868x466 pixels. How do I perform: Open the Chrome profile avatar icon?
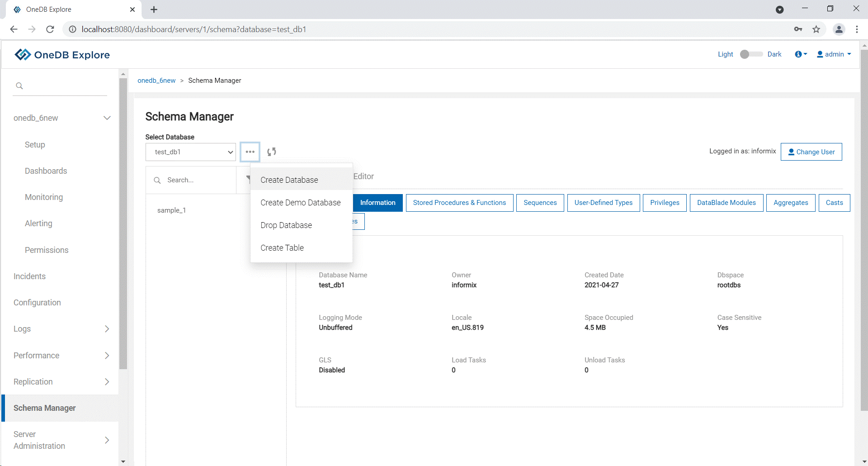tap(839, 29)
